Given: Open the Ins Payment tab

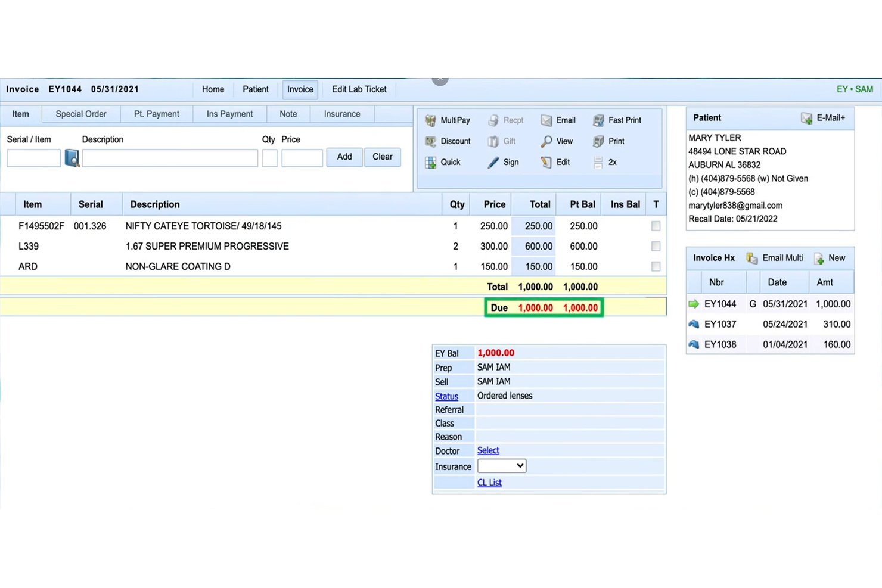Looking at the screenshot, I should click(229, 114).
